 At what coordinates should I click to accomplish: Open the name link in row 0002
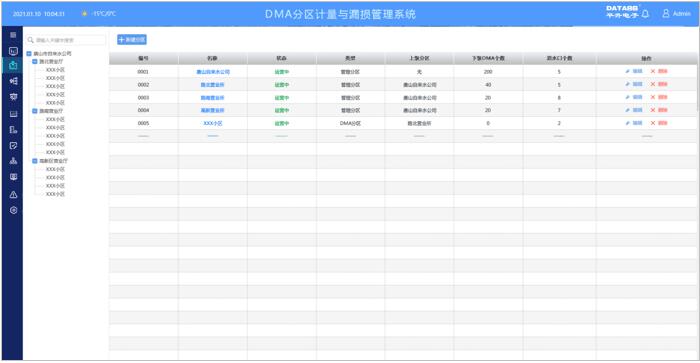pos(212,85)
